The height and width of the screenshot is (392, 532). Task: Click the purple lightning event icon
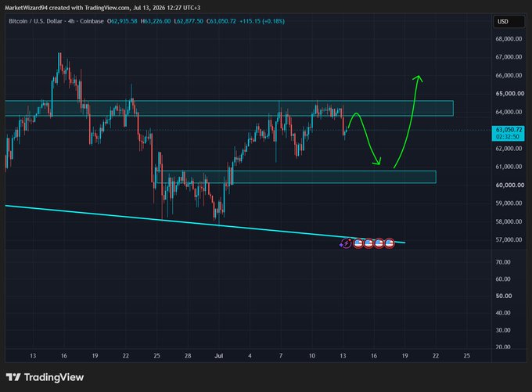coord(346,243)
